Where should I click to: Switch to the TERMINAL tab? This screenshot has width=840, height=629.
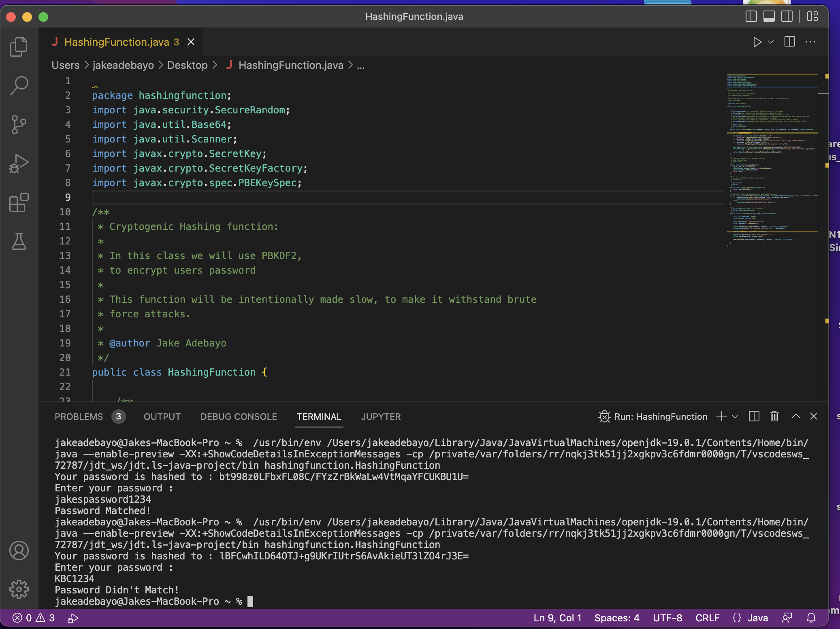(x=319, y=416)
